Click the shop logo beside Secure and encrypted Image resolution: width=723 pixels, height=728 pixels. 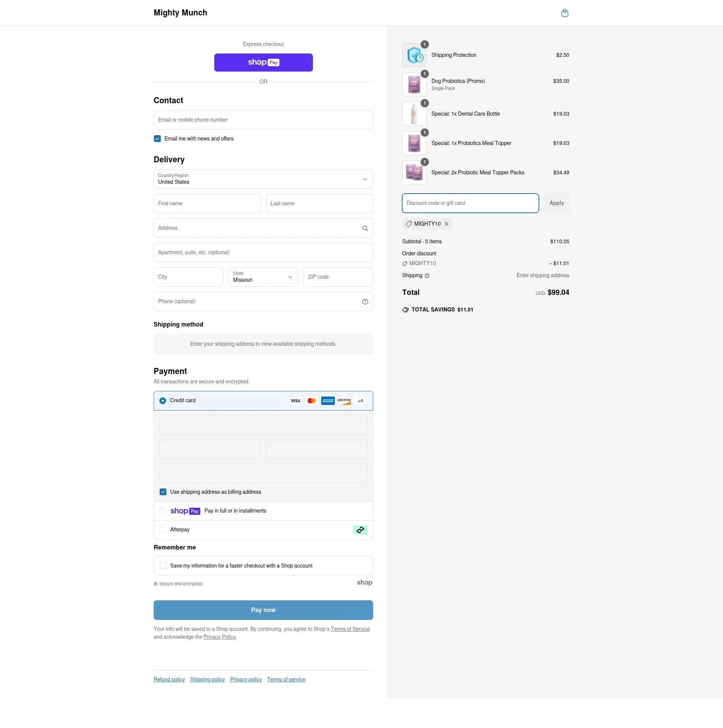coord(365,583)
